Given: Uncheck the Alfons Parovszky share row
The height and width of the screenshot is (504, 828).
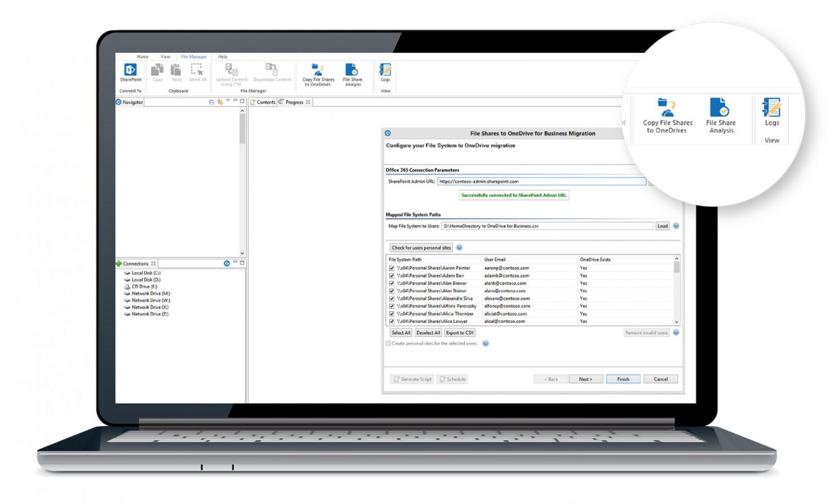Looking at the screenshot, I should pyautogui.click(x=392, y=306).
